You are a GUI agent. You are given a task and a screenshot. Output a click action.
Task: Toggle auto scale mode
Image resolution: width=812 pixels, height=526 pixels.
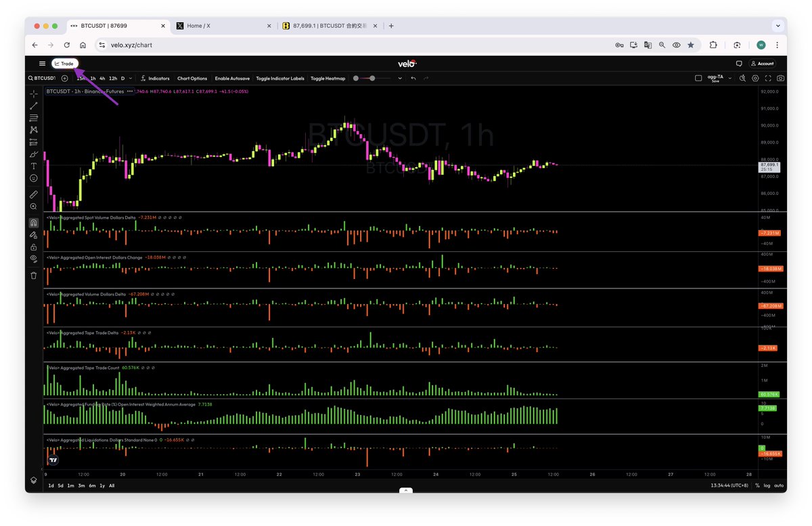[779, 485]
